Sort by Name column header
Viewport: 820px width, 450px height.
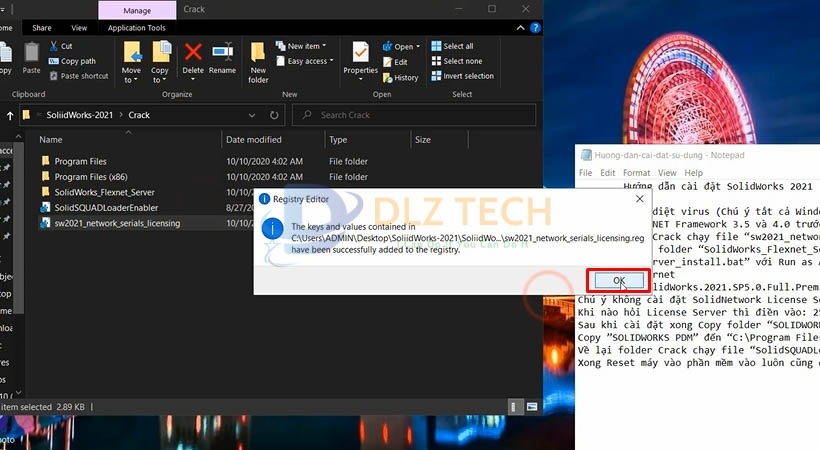tap(51, 140)
